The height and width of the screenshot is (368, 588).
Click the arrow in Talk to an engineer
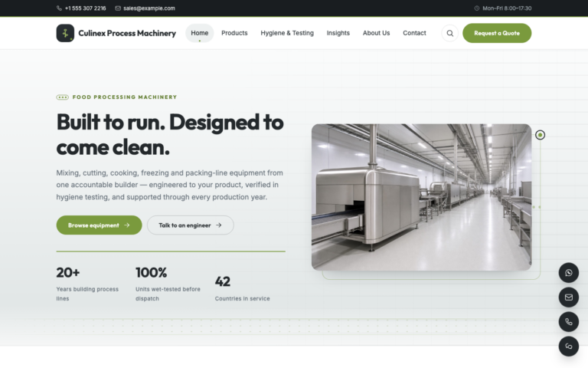point(219,225)
